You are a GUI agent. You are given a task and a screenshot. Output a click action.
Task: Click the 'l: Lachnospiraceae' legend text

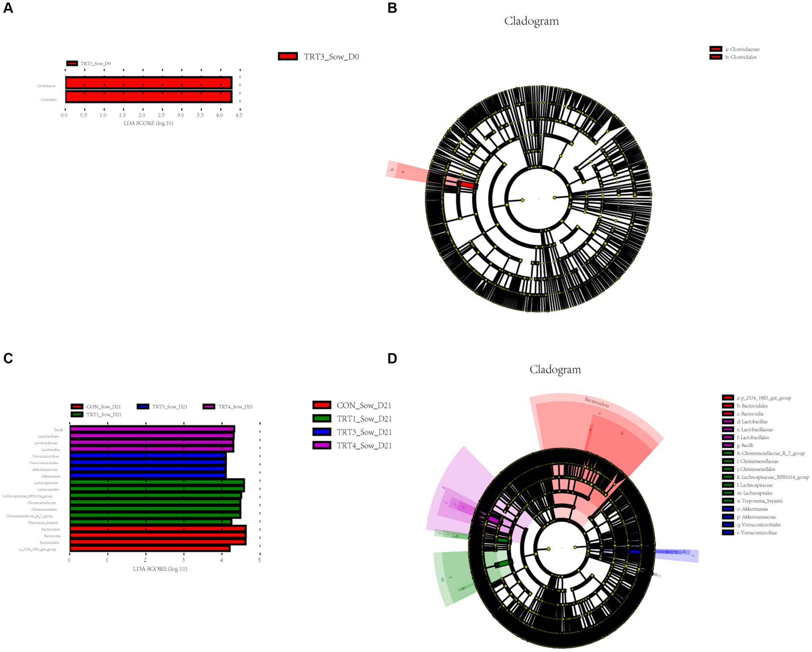[x=755, y=485]
